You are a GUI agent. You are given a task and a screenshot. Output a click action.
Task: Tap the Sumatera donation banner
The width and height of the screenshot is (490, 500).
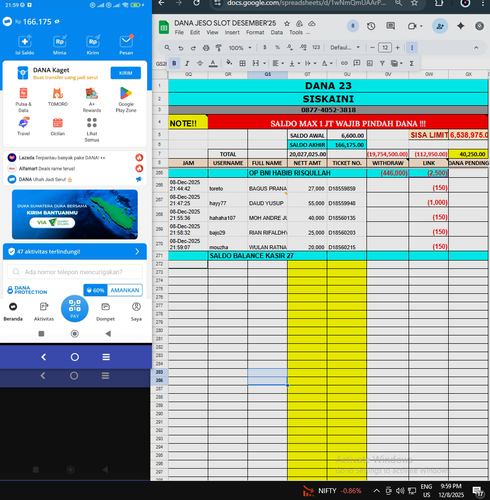75,214
